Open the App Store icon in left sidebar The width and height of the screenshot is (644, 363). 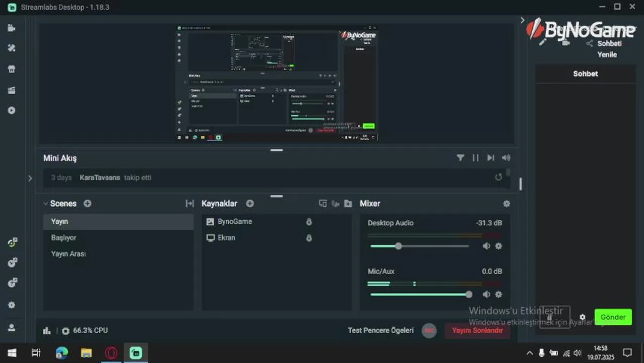tap(12, 69)
